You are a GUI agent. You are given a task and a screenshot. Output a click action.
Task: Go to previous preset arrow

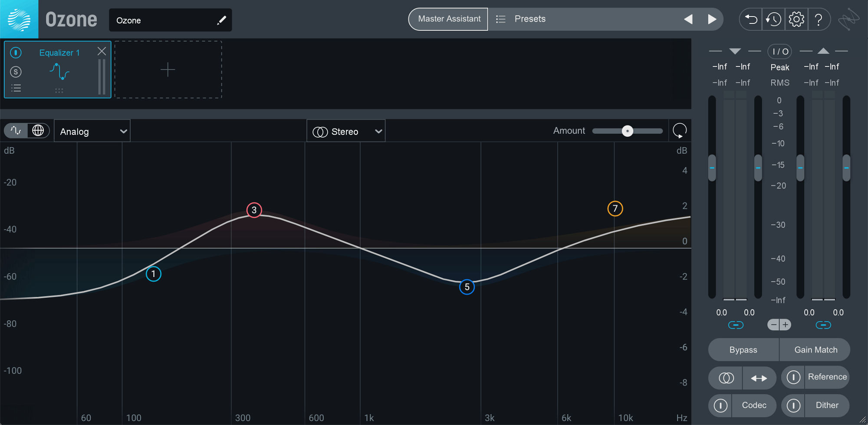point(688,19)
